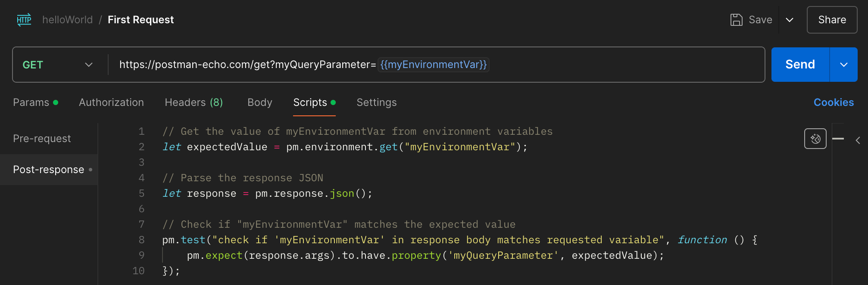868x285 pixels.
Task: Click the '// Parse the response JSON' comment
Action: 243,178
